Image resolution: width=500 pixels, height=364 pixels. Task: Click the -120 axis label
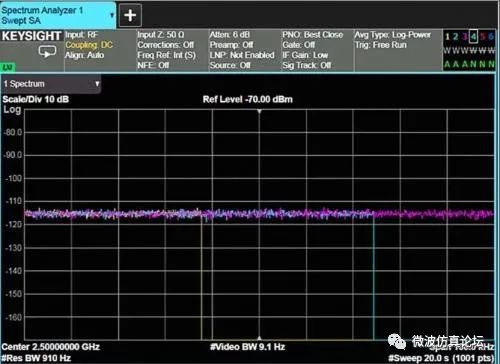coord(14,225)
